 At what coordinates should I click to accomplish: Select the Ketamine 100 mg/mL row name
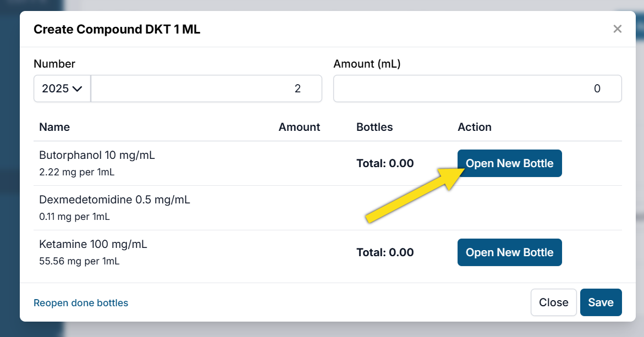93,244
